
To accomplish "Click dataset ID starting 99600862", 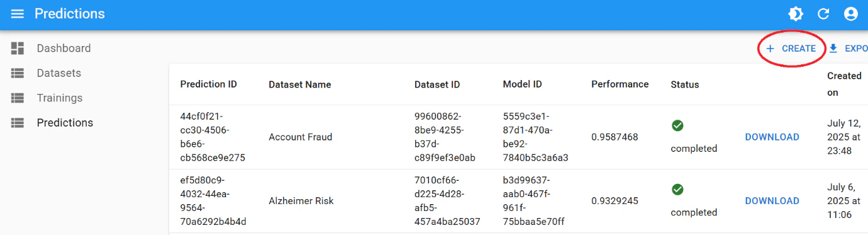I will 445,137.
